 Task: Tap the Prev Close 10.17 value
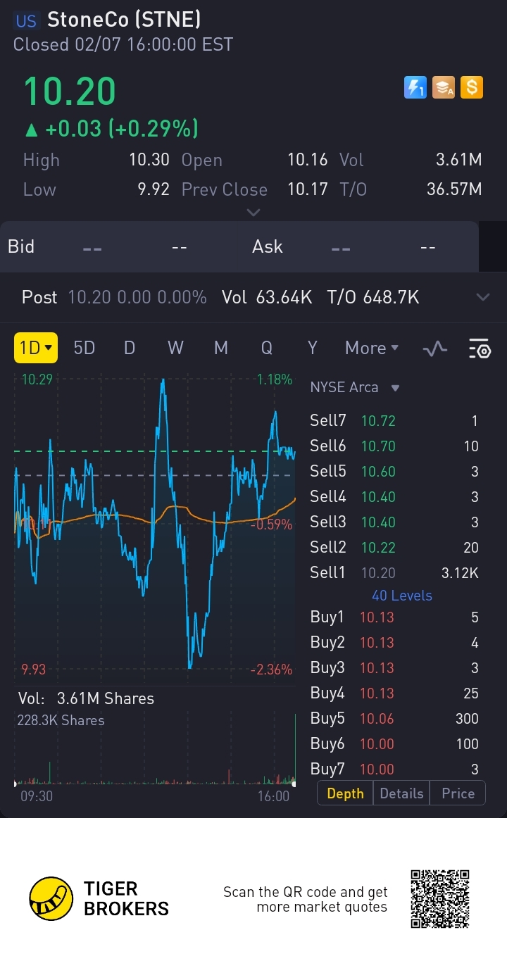(308, 189)
